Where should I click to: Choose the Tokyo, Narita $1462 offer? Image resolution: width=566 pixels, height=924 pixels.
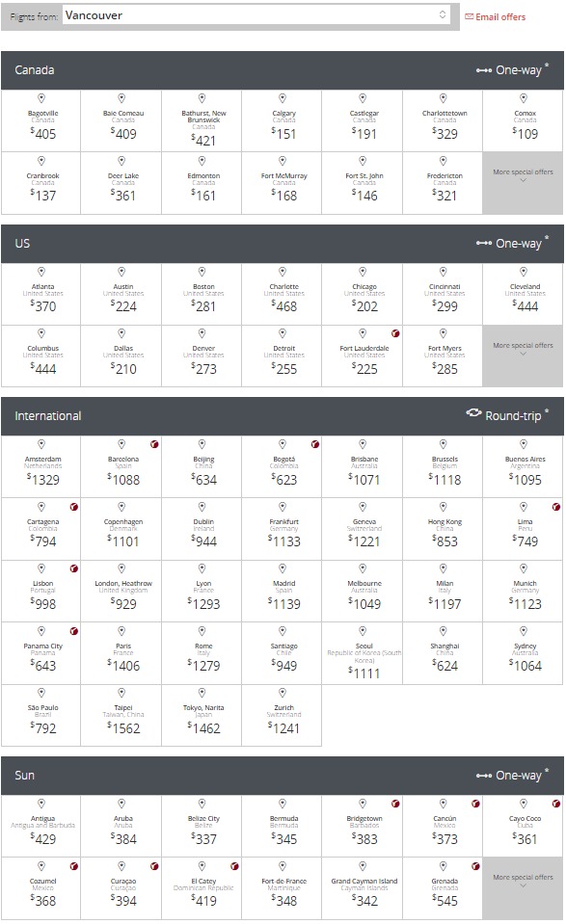(202, 715)
